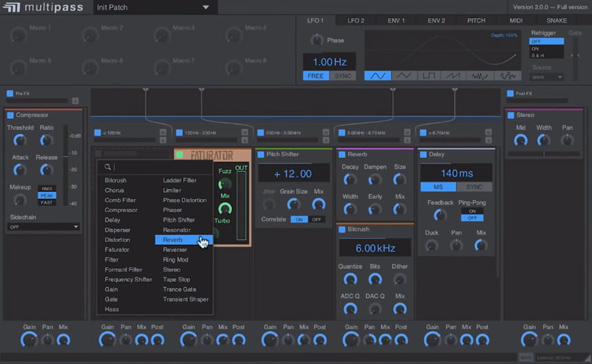Viewport: 592px width, 364px height.
Task: Select the triangle LFO waveform icon
Action: 403,76
